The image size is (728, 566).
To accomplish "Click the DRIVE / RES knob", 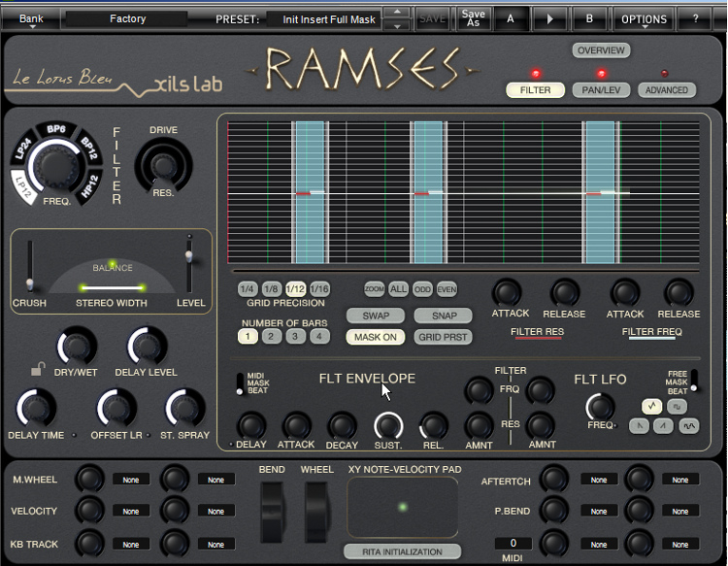I will click(163, 165).
